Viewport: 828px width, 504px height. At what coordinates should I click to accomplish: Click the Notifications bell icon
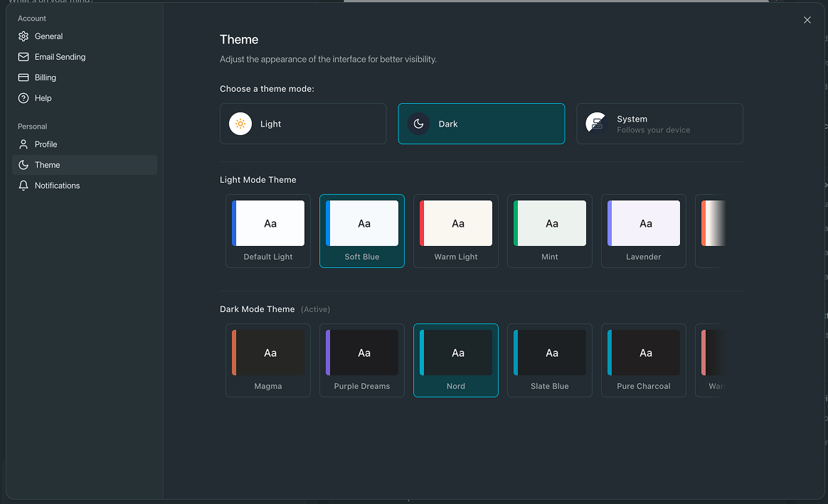(23, 186)
